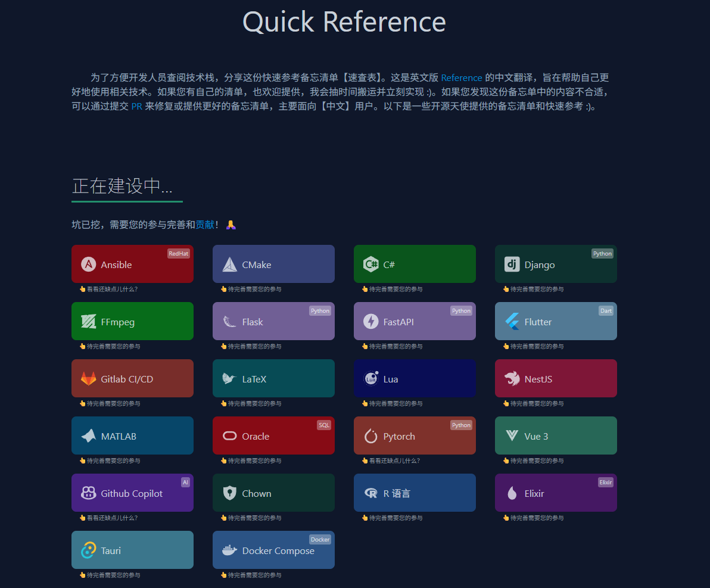Open the Flask reference card
The height and width of the screenshot is (588, 710).
click(x=273, y=321)
